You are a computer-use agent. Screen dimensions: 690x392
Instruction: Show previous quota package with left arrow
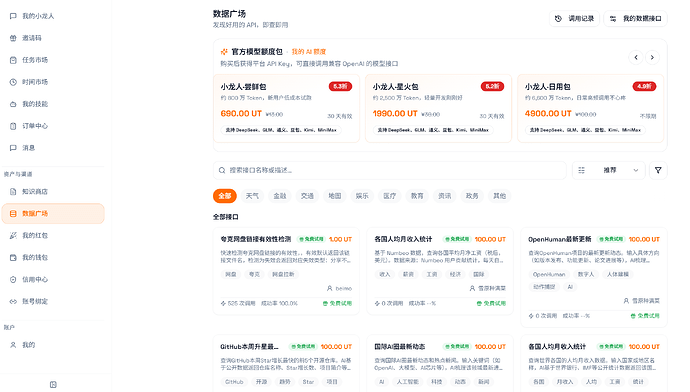coord(636,57)
